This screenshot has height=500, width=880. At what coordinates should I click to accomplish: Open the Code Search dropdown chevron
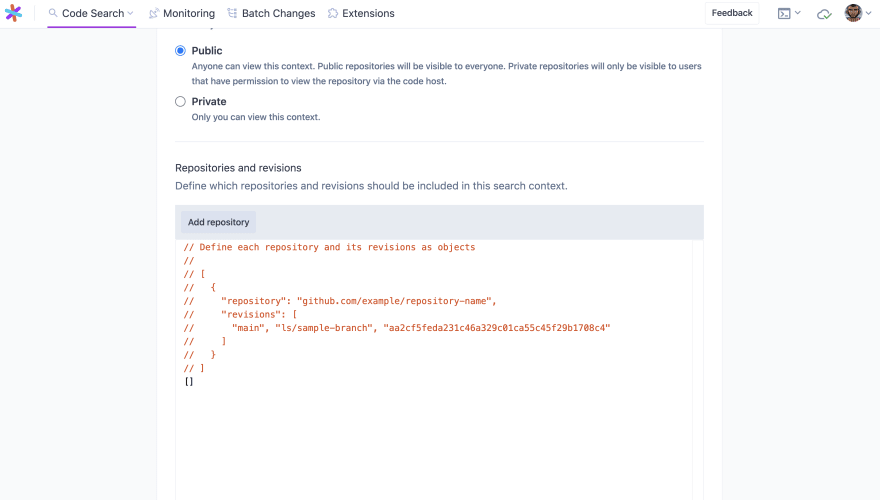click(130, 13)
